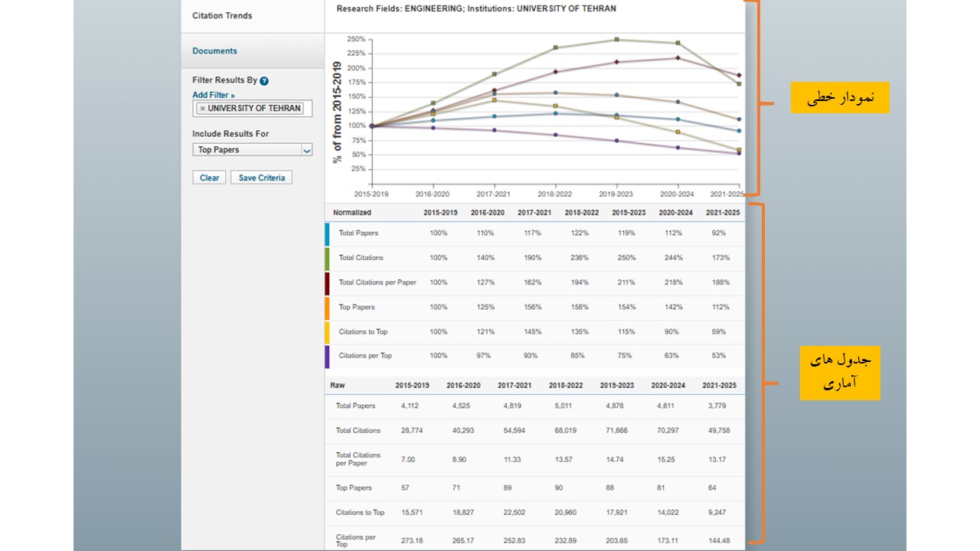Click the dark red Citations per Paper swatch
The image size is (980, 551).
pos(328,283)
